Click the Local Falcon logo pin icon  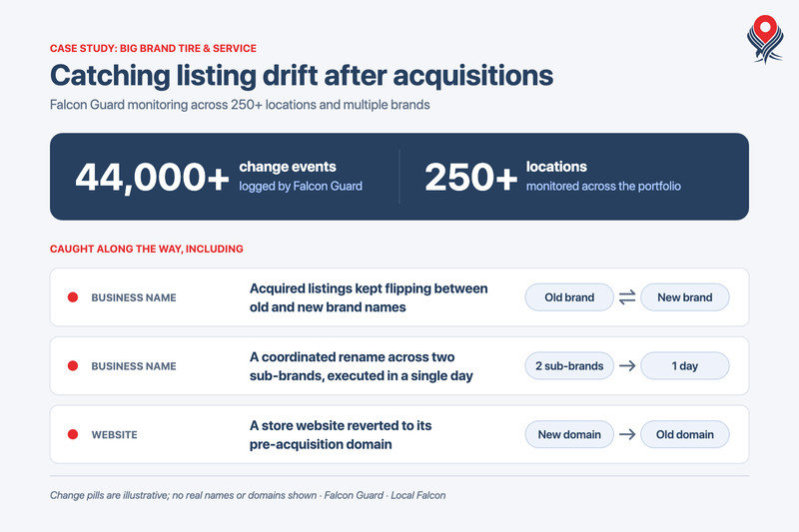point(765,39)
